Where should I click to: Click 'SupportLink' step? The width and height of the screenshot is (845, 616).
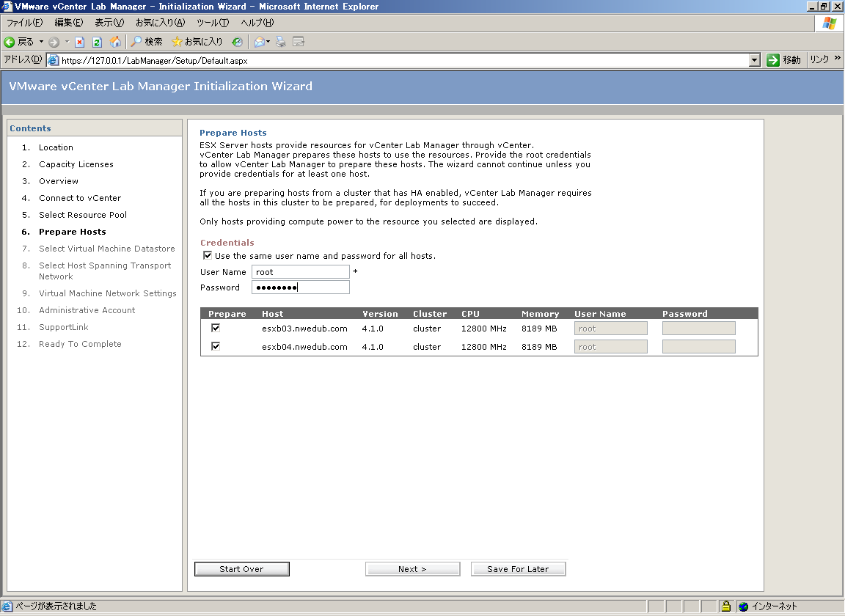pos(64,327)
